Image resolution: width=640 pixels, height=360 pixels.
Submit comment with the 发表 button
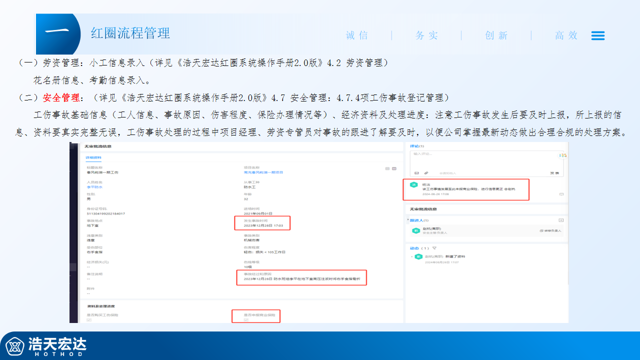pyautogui.click(x=554, y=173)
